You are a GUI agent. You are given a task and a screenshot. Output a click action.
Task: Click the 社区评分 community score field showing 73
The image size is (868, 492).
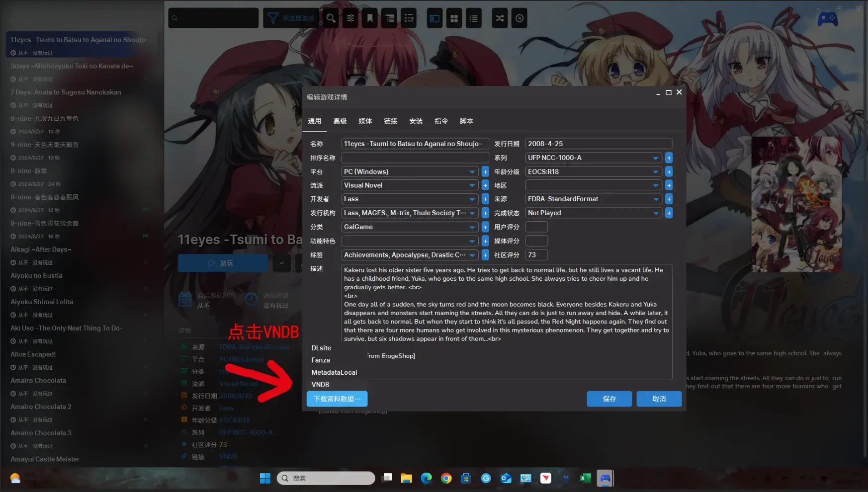pyautogui.click(x=537, y=255)
